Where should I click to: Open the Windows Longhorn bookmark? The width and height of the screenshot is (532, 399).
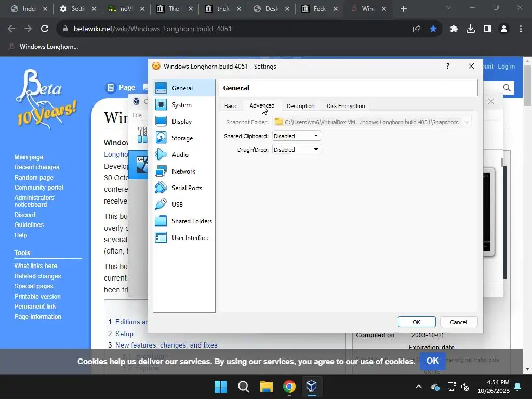[44, 47]
